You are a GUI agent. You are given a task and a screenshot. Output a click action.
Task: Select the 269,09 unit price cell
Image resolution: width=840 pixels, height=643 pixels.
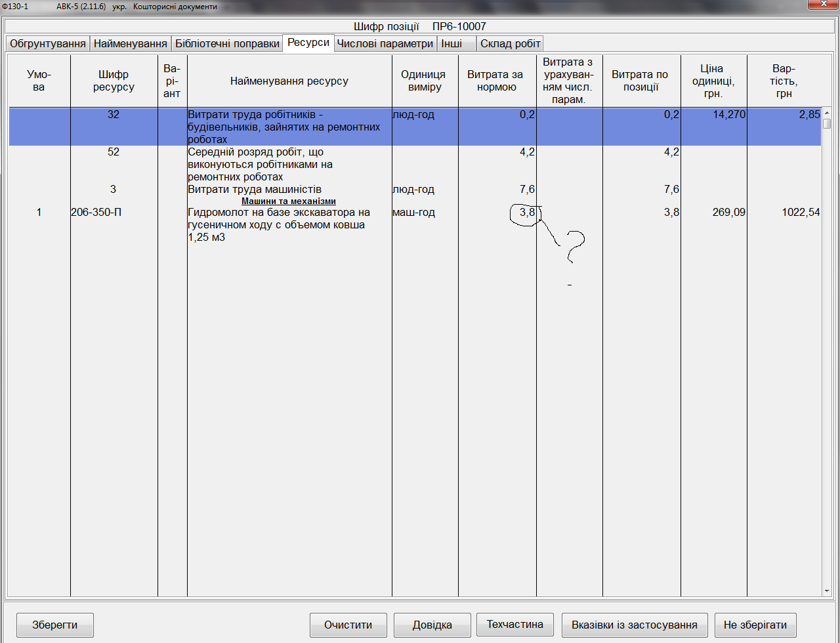click(x=728, y=213)
